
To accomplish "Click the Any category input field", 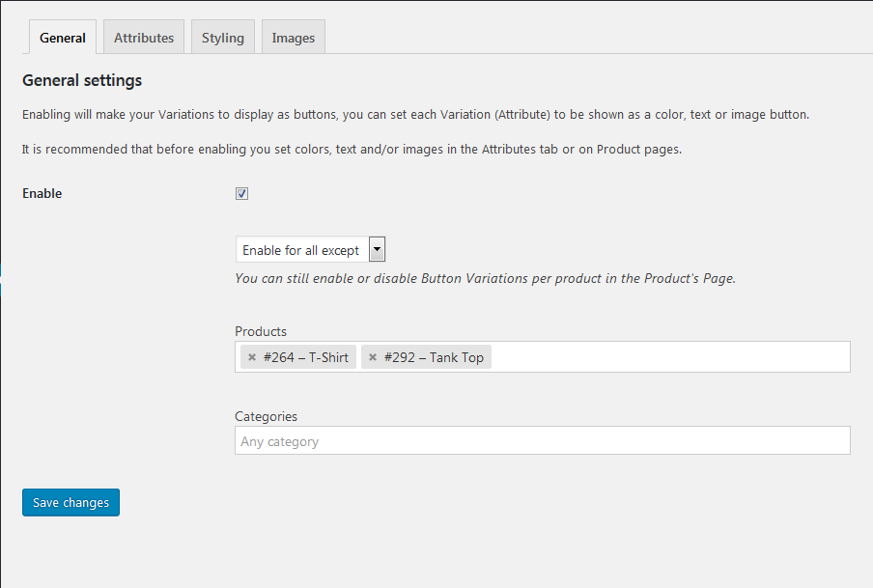I will pyautogui.click(x=543, y=440).
